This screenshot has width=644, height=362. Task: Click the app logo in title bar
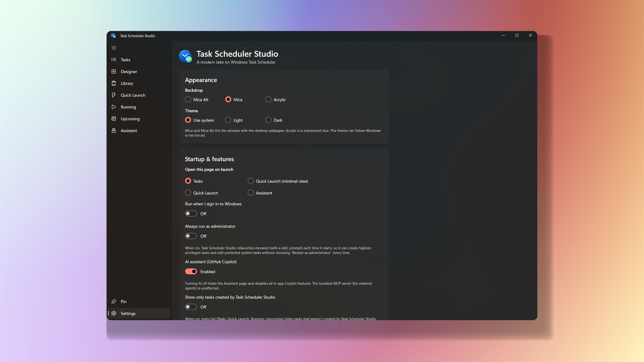113,36
